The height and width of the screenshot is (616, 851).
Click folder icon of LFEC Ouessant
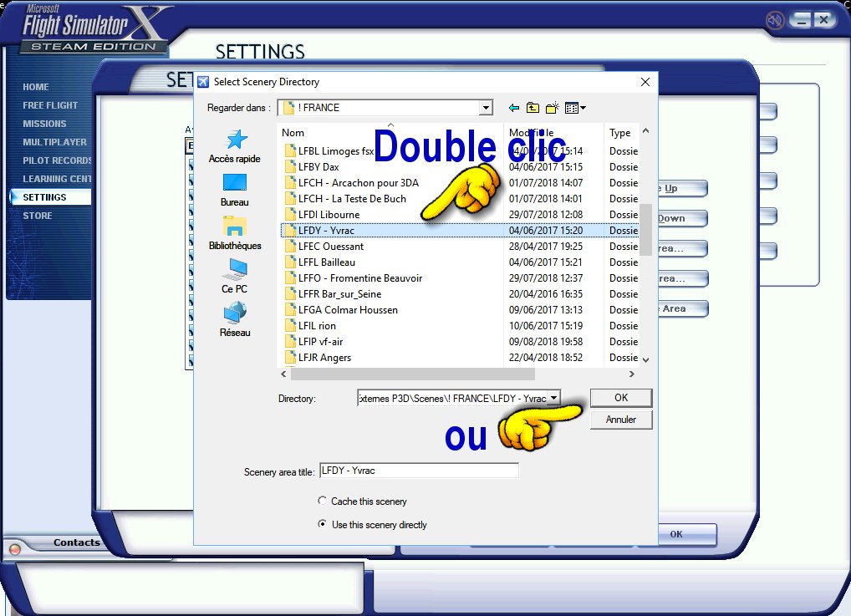pyautogui.click(x=290, y=247)
